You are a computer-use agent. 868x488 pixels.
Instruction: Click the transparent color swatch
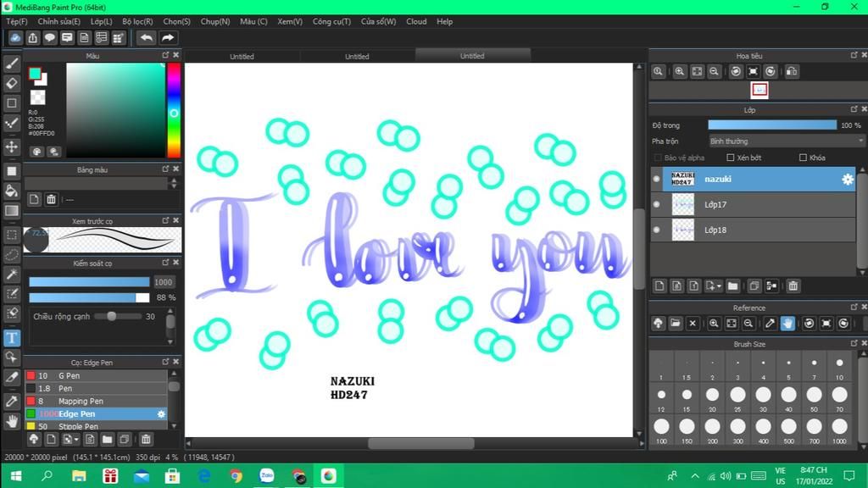tap(37, 97)
